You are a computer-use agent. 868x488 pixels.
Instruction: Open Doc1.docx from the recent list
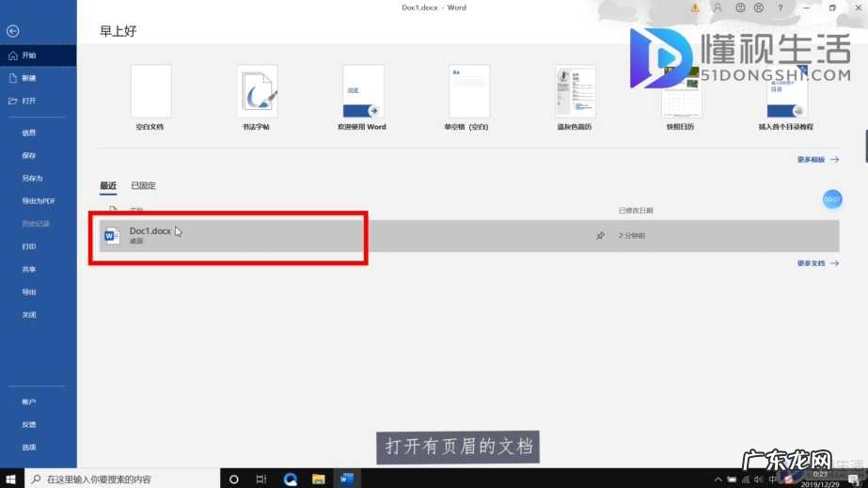pyautogui.click(x=469, y=236)
